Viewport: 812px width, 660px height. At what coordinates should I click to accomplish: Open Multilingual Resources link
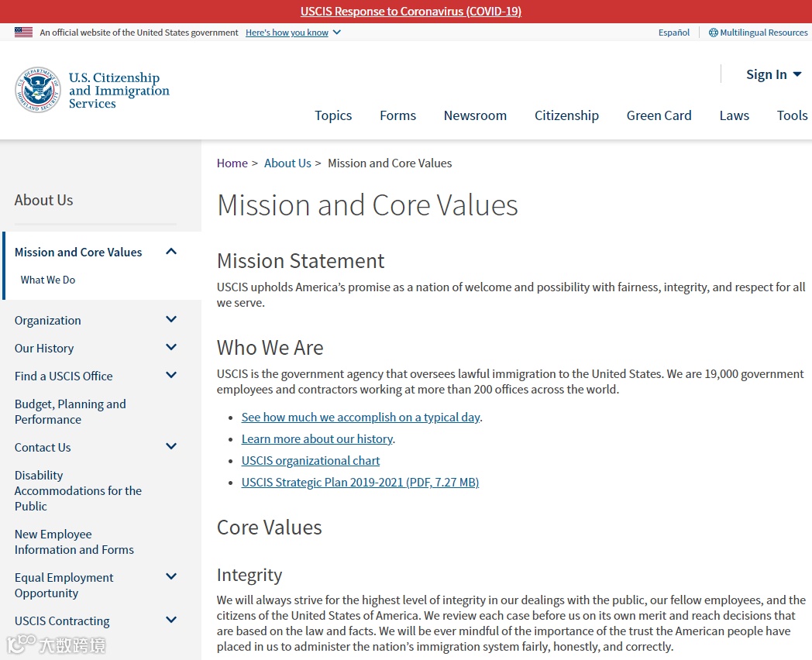pos(763,33)
